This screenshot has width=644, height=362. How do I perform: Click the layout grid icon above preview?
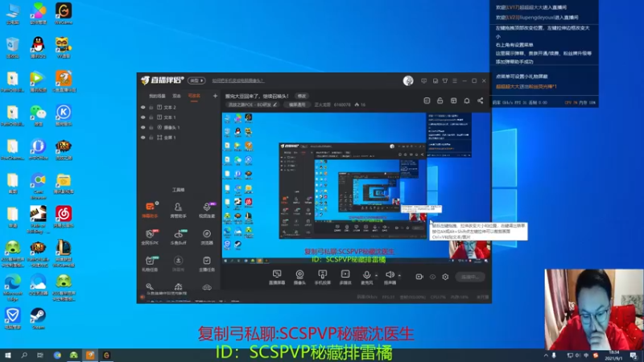tap(453, 101)
